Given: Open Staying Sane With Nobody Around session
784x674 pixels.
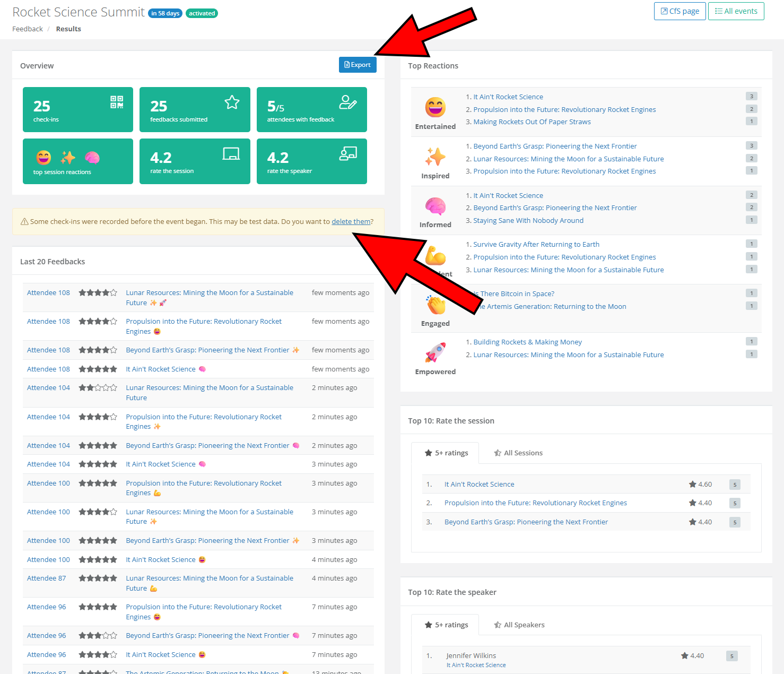Looking at the screenshot, I should [x=528, y=221].
